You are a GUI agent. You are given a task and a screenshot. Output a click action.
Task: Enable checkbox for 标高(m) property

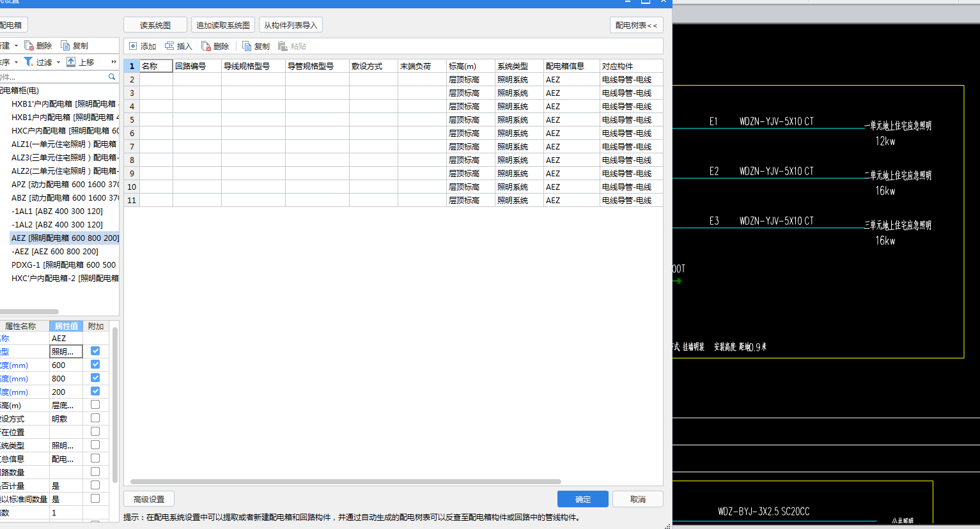[95, 404]
